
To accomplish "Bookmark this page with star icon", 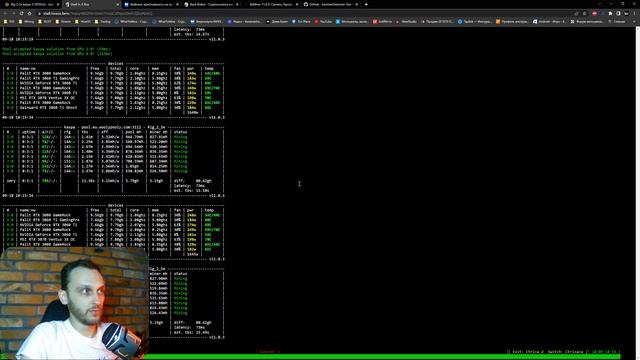I will [584, 13].
